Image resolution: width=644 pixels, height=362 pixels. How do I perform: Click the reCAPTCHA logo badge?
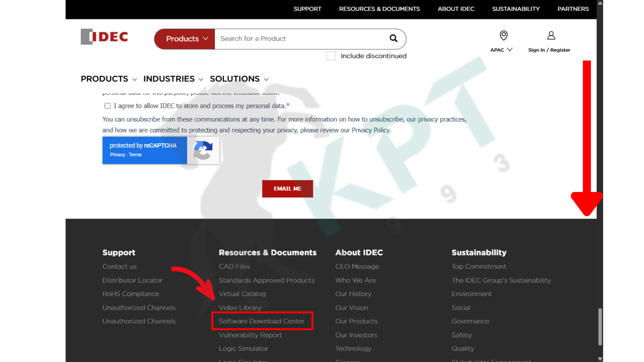coord(203,150)
